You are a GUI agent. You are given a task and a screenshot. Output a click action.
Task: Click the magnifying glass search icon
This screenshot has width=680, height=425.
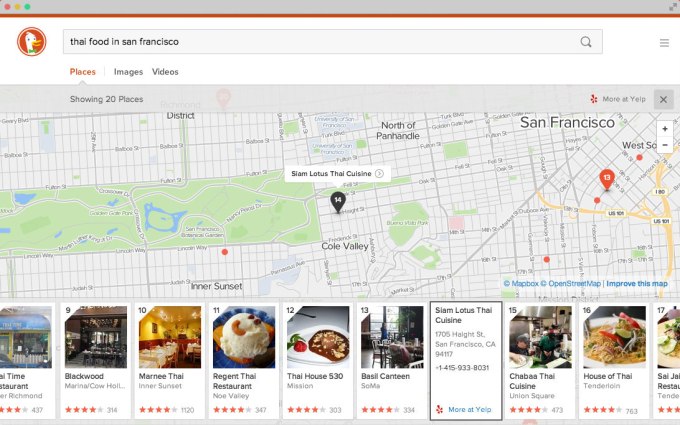tap(586, 42)
